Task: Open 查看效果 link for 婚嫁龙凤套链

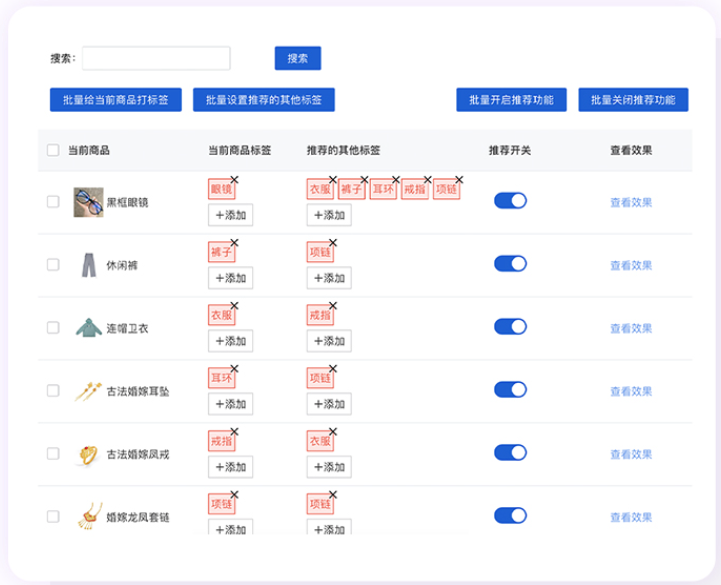Action: pos(631,517)
